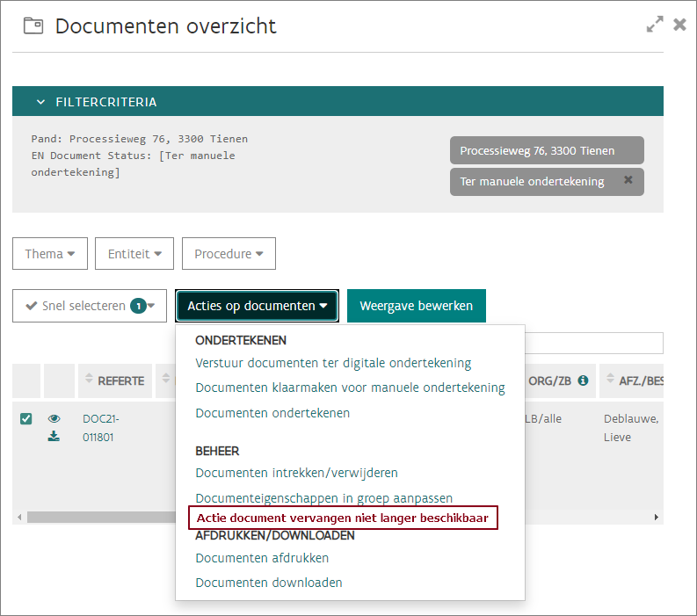Select 'Documenten intrekken/verwijderen' menu item

296,473
